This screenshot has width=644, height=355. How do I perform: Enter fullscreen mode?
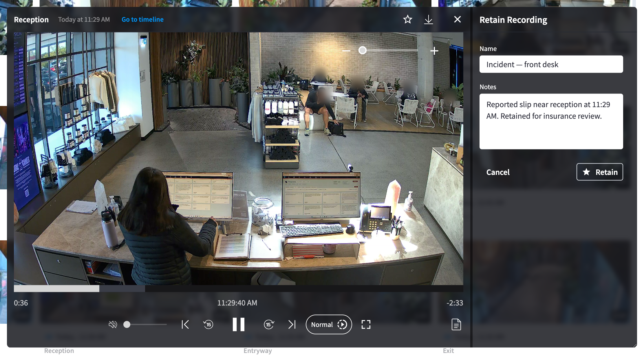pyautogui.click(x=366, y=325)
